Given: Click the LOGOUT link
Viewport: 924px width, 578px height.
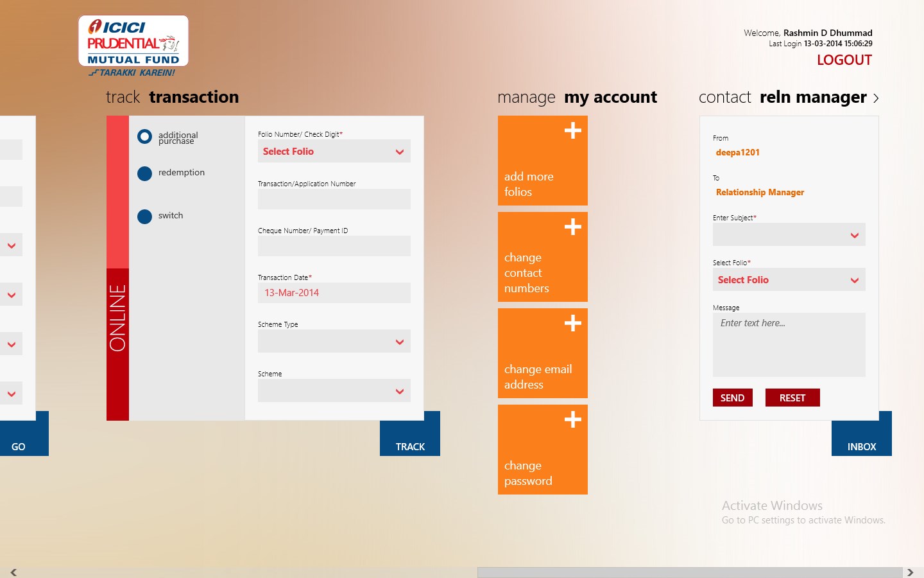Looking at the screenshot, I should click(x=844, y=60).
